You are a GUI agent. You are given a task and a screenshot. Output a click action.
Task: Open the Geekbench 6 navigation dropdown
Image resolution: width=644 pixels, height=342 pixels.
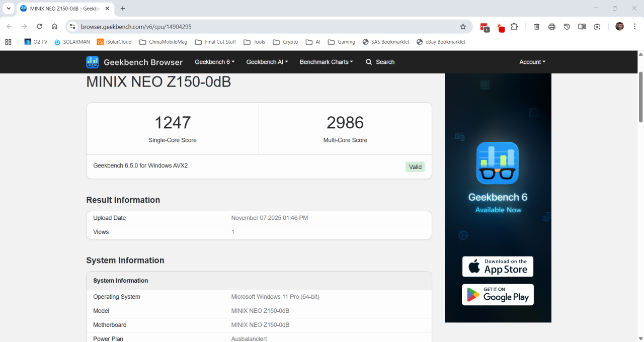click(214, 62)
